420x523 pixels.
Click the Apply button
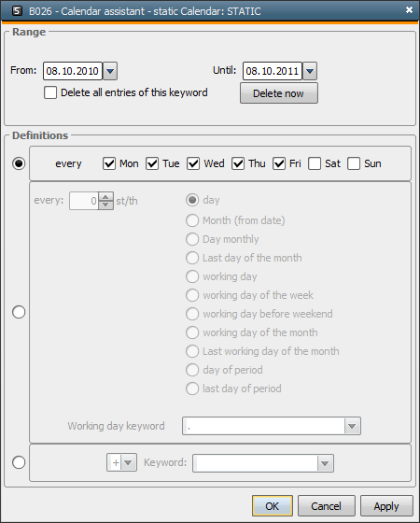(386, 506)
